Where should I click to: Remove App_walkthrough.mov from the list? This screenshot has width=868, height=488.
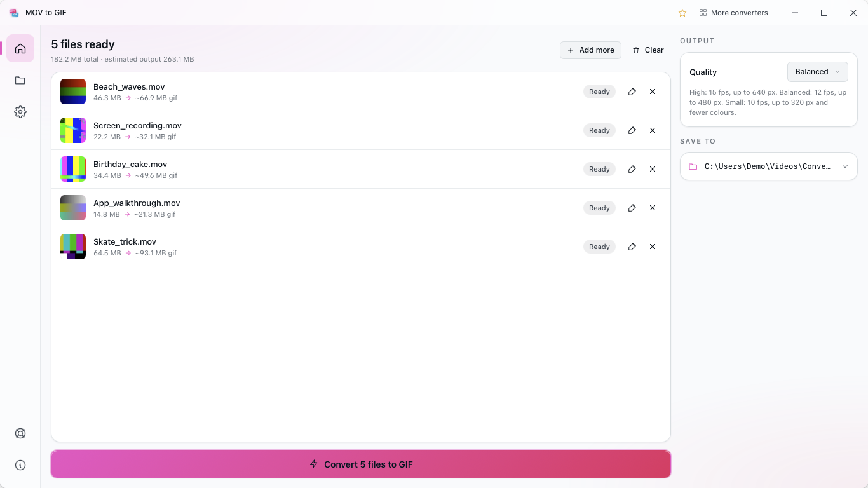653,208
